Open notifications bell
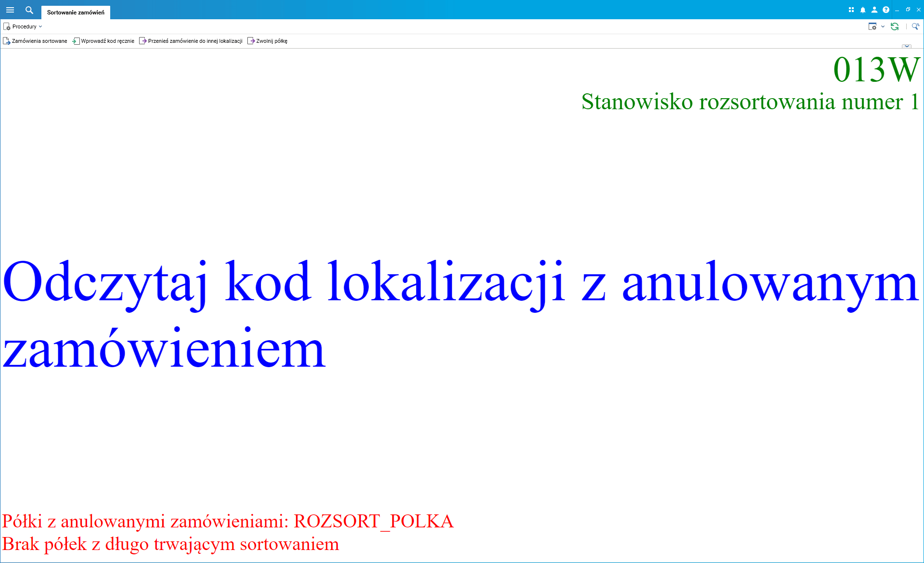 (x=863, y=10)
